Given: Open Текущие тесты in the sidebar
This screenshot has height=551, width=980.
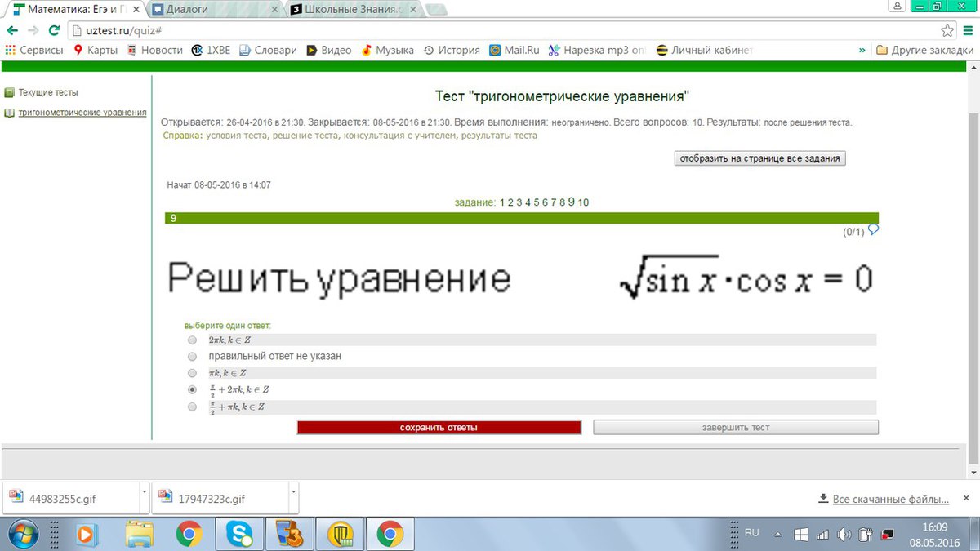Looking at the screenshot, I should (x=48, y=92).
